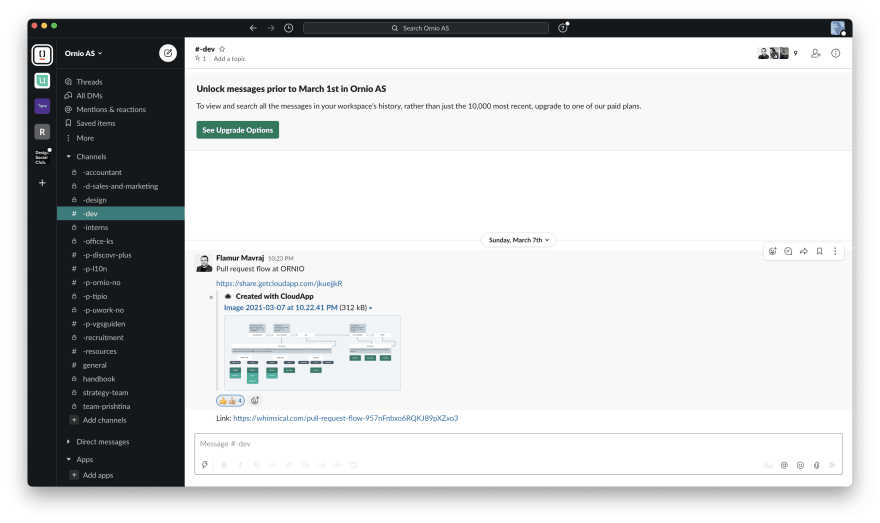Switch to the purple workspace icon
The width and height of the screenshot is (880, 523).
coord(42,106)
